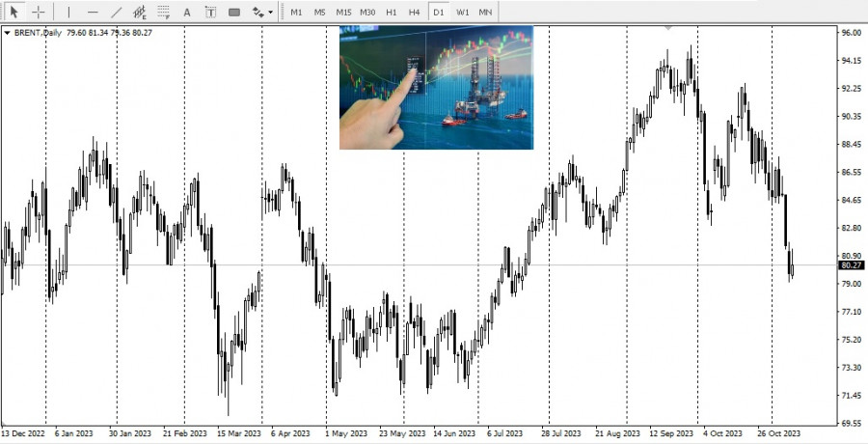
Task: Open arrows objects dropdown arrow
Action: [271, 12]
